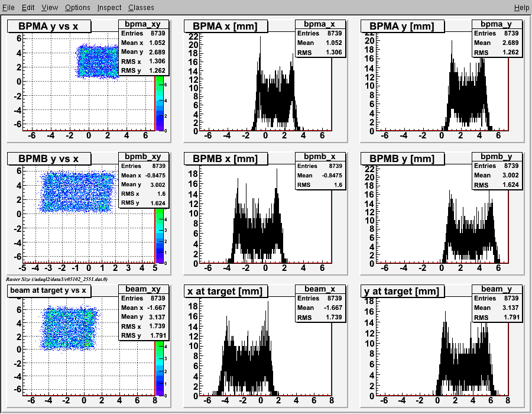Viewport: 532px width, 414px height.
Task: Open the Options menu
Action: click(77, 7)
